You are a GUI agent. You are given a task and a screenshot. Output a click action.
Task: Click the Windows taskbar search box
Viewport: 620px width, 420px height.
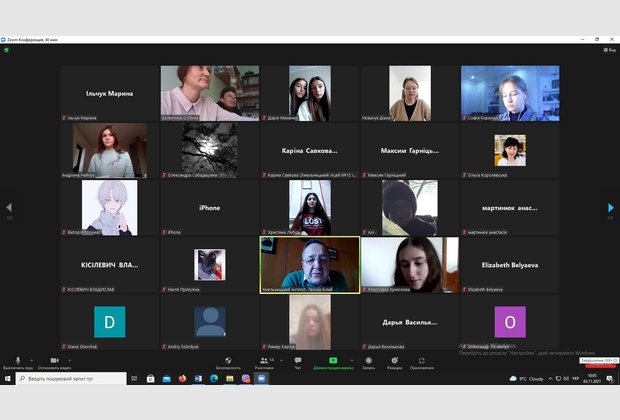[x=71, y=378]
